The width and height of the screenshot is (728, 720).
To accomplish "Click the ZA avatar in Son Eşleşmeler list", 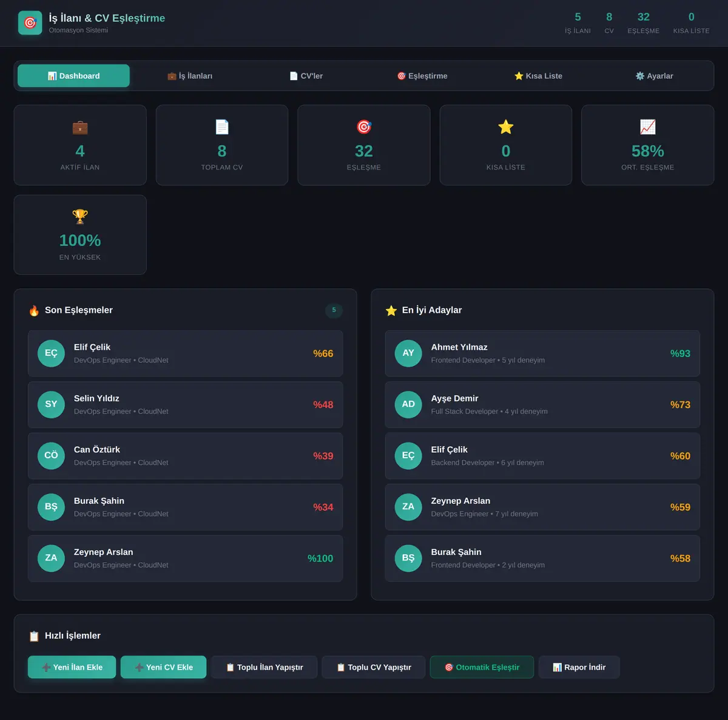I will point(51,559).
